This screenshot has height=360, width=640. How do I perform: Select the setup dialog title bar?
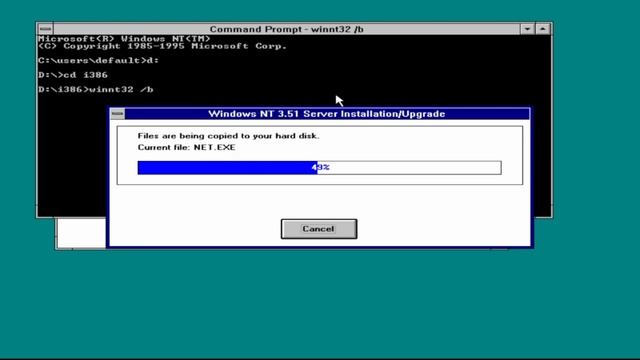coord(327,114)
